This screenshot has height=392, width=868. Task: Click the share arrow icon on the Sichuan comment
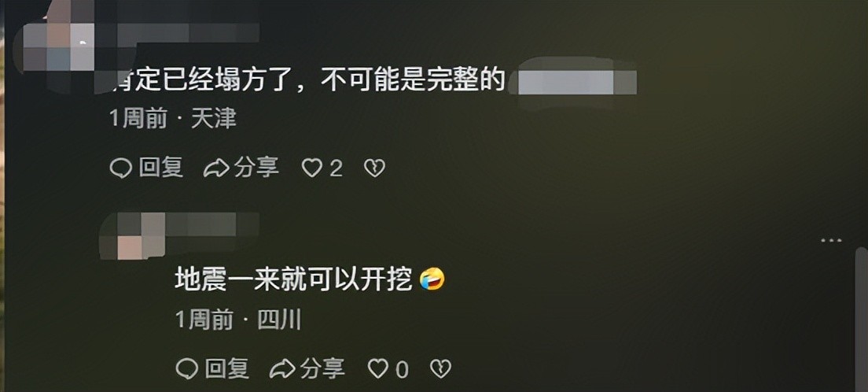[282, 368]
